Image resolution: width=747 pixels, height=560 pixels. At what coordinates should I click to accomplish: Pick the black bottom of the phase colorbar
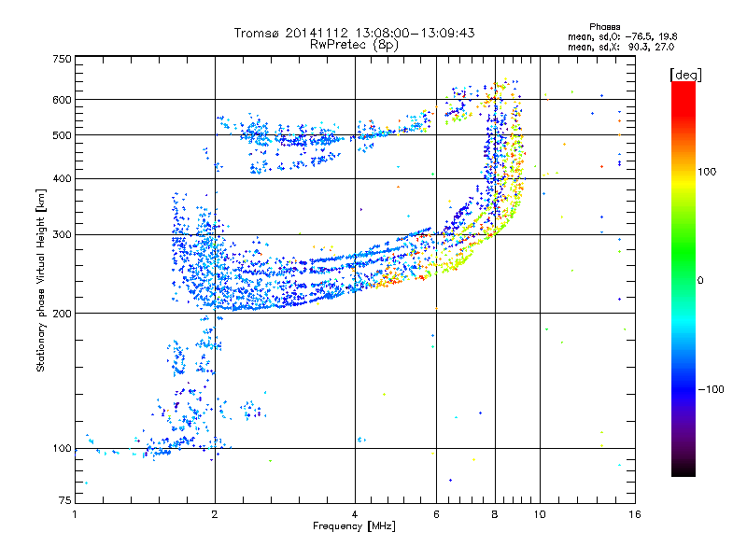tap(684, 469)
